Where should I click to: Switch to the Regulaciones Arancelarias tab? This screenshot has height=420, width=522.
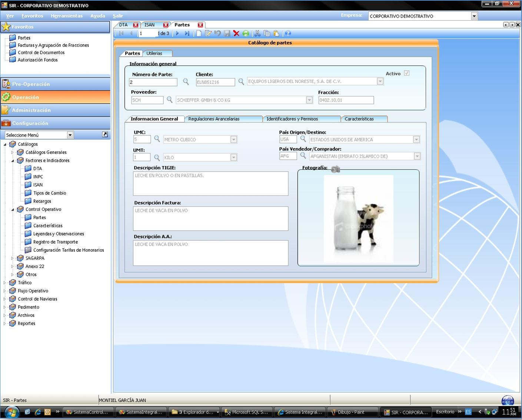point(214,119)
